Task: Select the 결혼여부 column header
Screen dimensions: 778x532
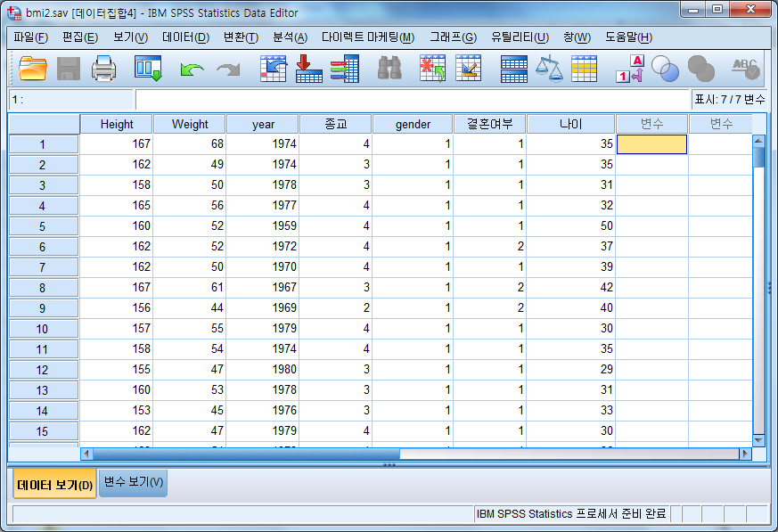Action: (489, 124)
